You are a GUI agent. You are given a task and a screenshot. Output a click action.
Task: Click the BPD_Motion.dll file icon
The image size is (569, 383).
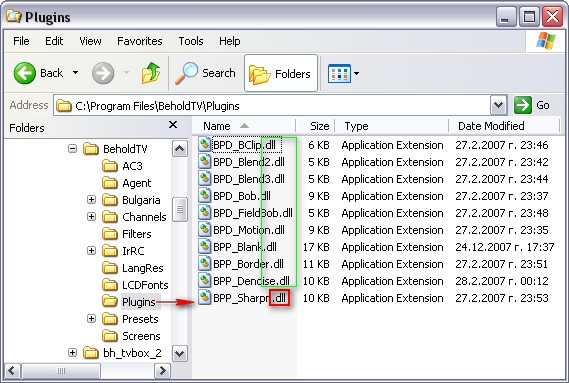click(205, 230)
